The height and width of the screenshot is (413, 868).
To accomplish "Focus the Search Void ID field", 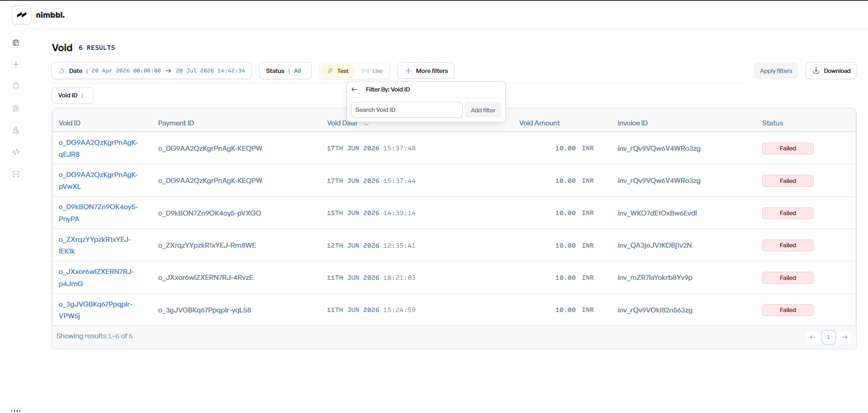I will pos(407,110).
